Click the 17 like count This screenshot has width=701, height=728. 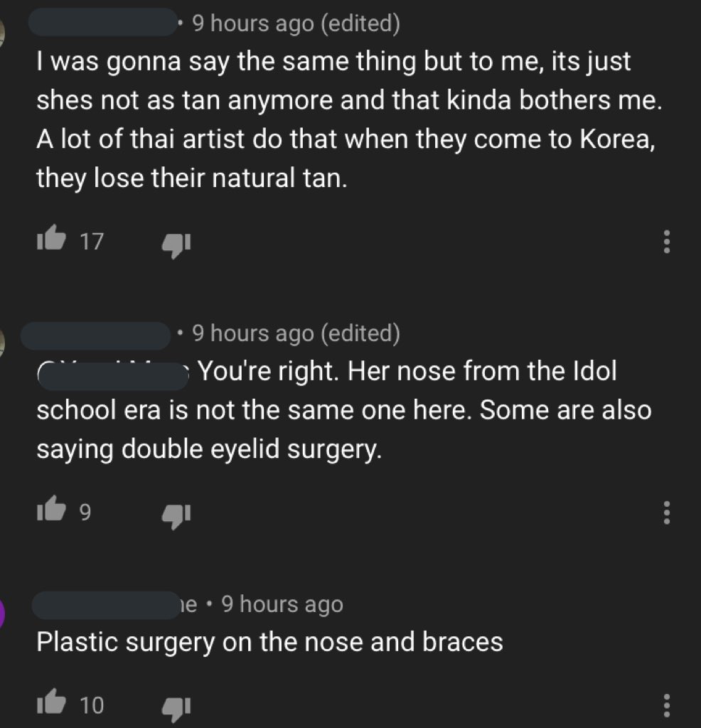[92, 241]
